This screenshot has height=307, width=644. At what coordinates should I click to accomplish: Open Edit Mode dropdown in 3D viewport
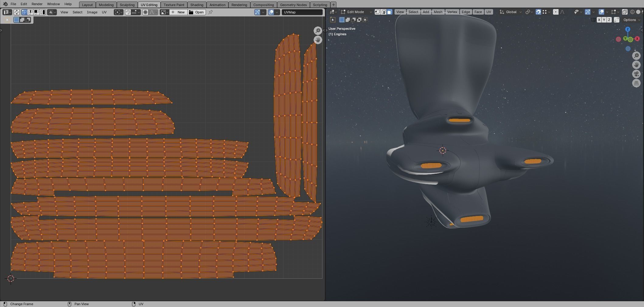356,12
